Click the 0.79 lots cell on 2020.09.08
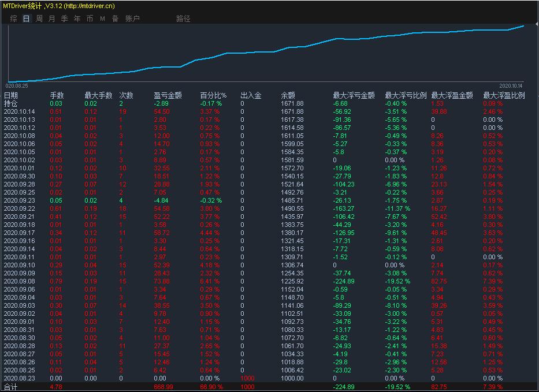The height and width of the screenshot is (392, 539). [x=56, y=281]
